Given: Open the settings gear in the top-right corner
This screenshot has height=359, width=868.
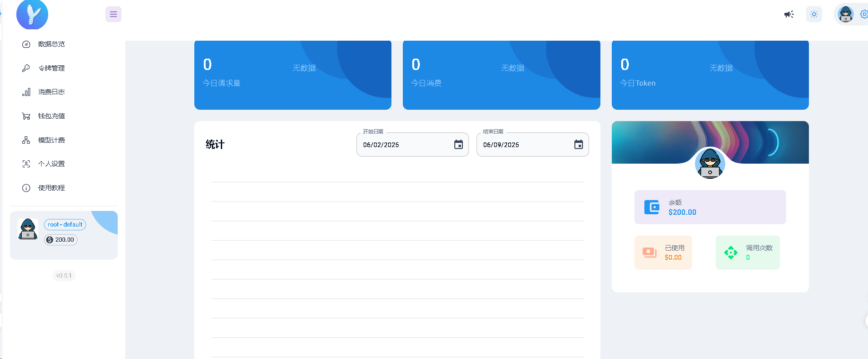Looking at the screenshot, I should pyautogui.click(x=864, y=14).
